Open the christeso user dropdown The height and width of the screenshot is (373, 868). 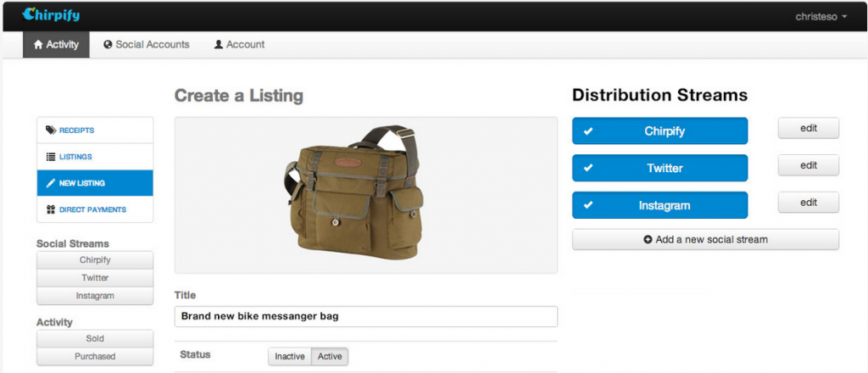(x=821, y=17)
